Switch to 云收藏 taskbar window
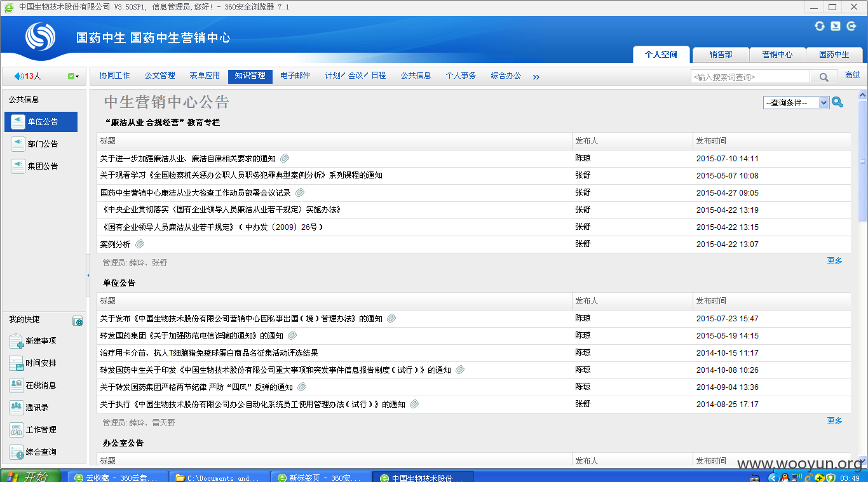The width and height of the screenshot is (868, 482). 118,478
